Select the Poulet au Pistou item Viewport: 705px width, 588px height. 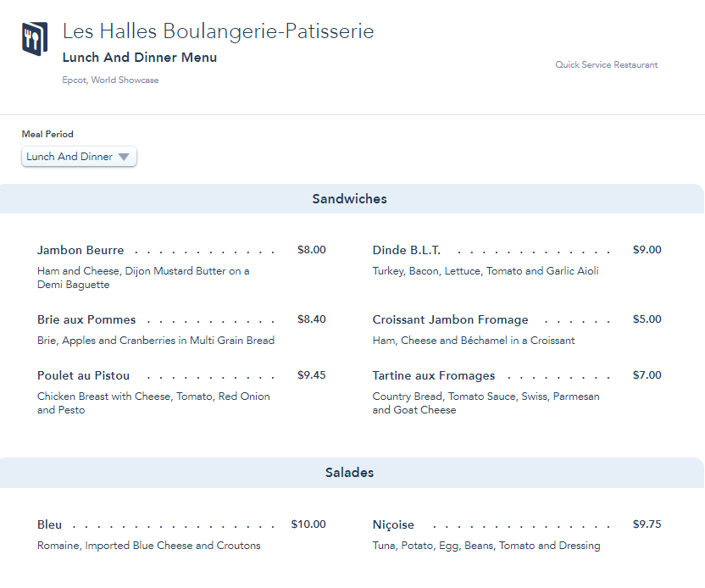pyautogui.click(x=83, y=375)
